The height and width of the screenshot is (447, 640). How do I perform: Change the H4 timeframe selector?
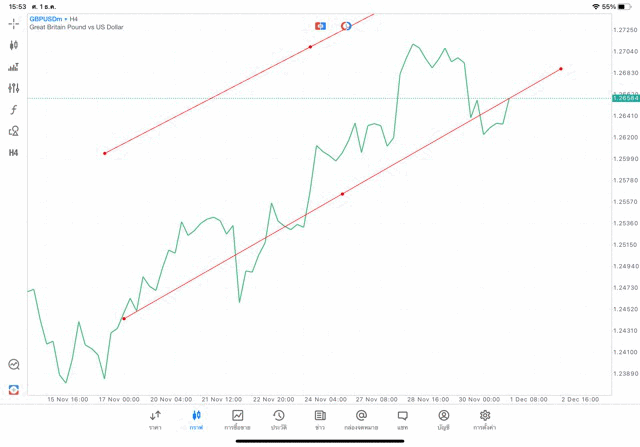pos(14,153)
